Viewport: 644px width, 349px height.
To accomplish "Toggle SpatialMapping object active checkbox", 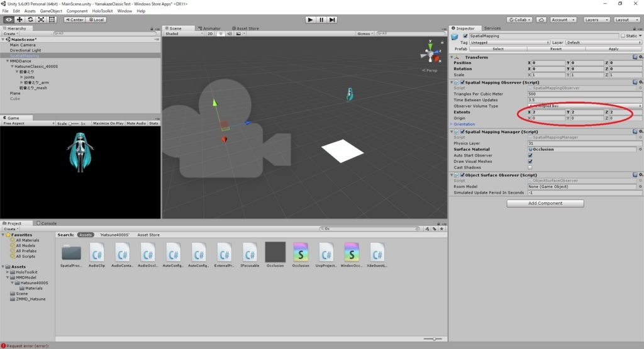I will click(465, 36).
